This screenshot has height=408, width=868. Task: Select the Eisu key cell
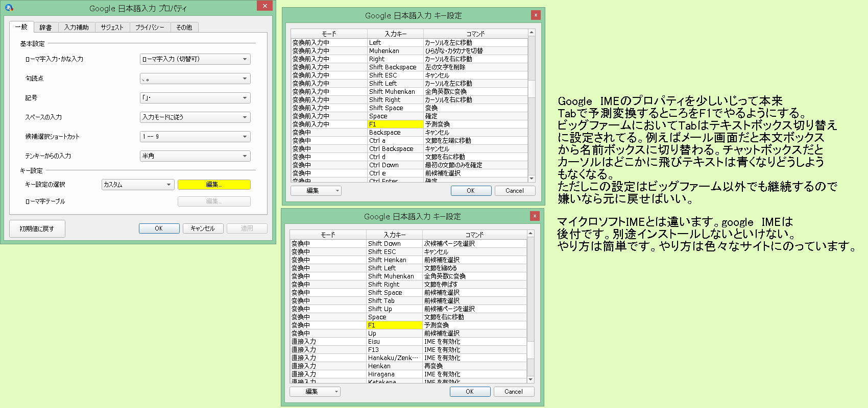pyautogui.click(x=395, y=342)
